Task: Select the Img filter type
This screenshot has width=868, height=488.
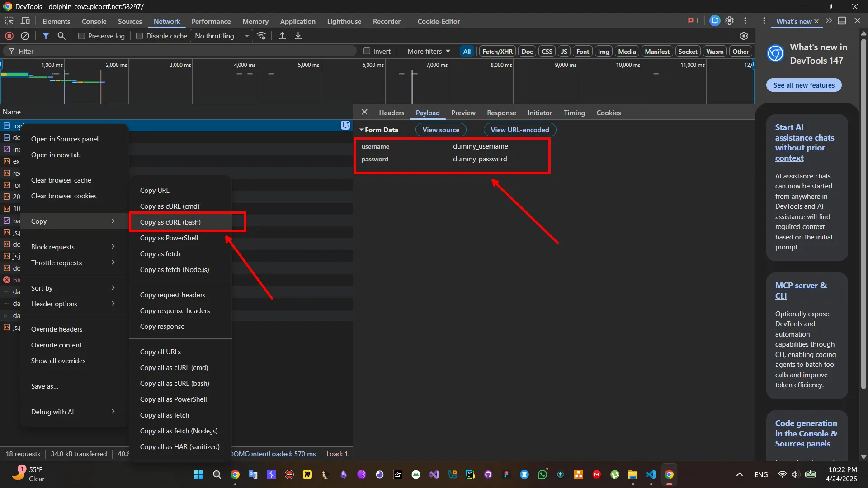Action: coord(603,52)
